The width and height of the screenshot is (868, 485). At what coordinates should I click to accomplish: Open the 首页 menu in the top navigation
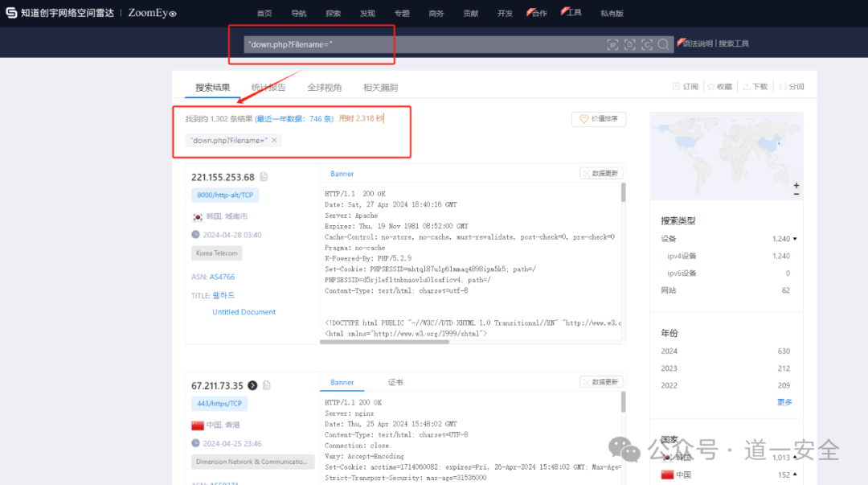pyautogui.click(x=264, y=14)
